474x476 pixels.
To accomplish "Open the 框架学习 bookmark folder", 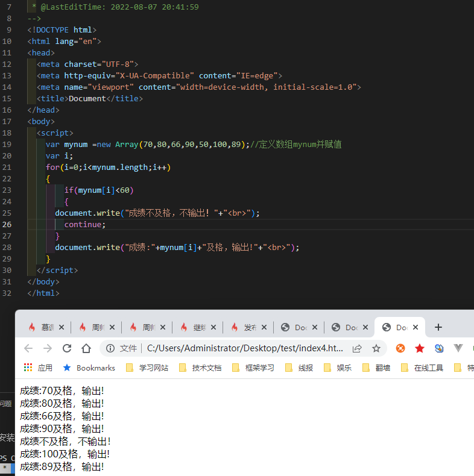I will [253, 368].
